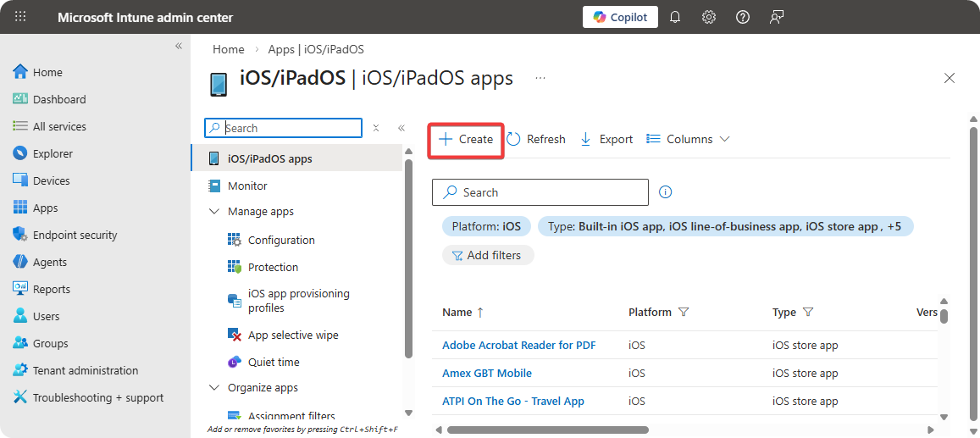View notifications bell icon
The height and width of the screenshot is (438, 980).
tap(675, 17)
